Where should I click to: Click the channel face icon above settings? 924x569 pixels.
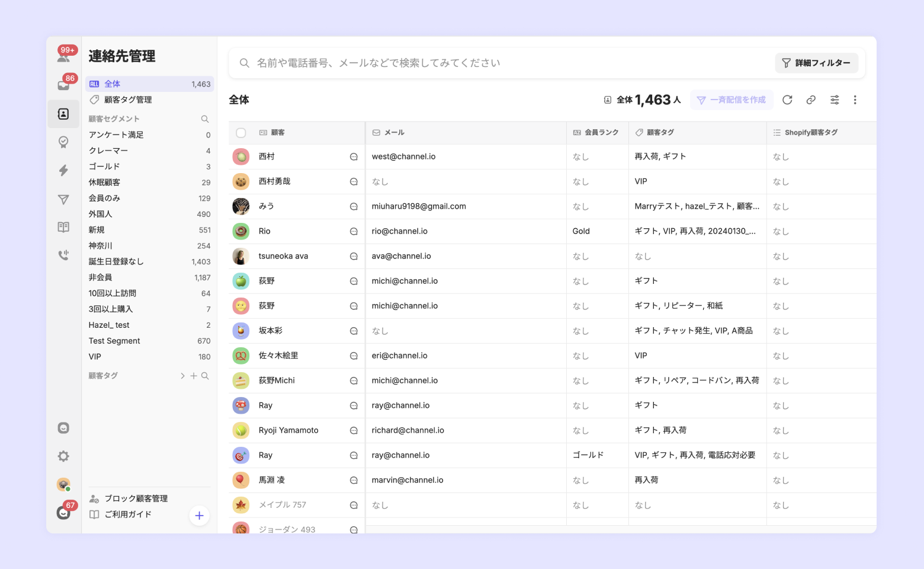coord(63,428)
